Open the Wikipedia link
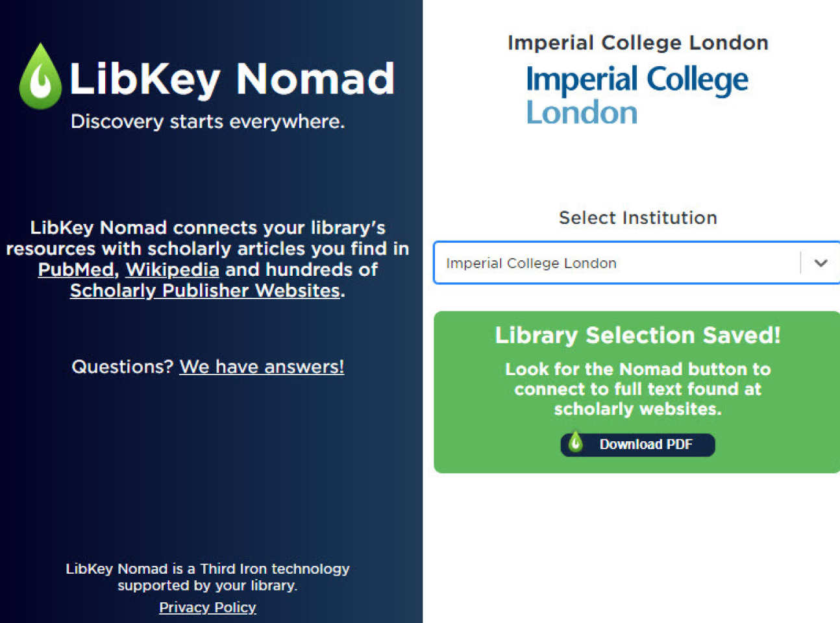This screenshot has height=623, width=840. pos(172,269)
